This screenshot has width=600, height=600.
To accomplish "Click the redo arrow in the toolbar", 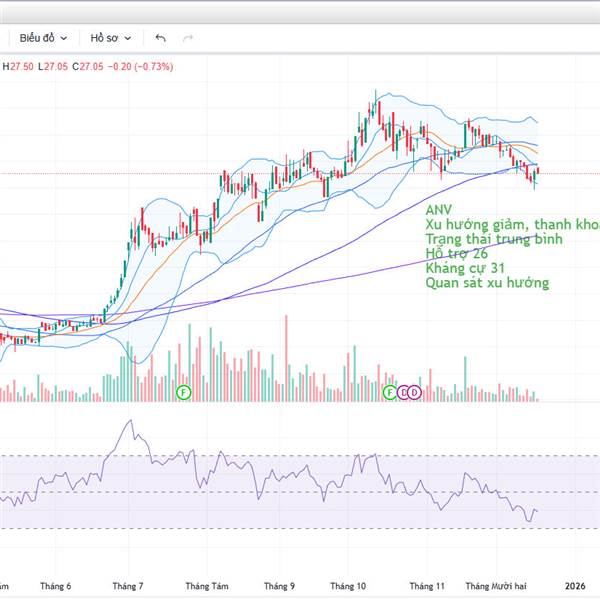I will point(187,38).
